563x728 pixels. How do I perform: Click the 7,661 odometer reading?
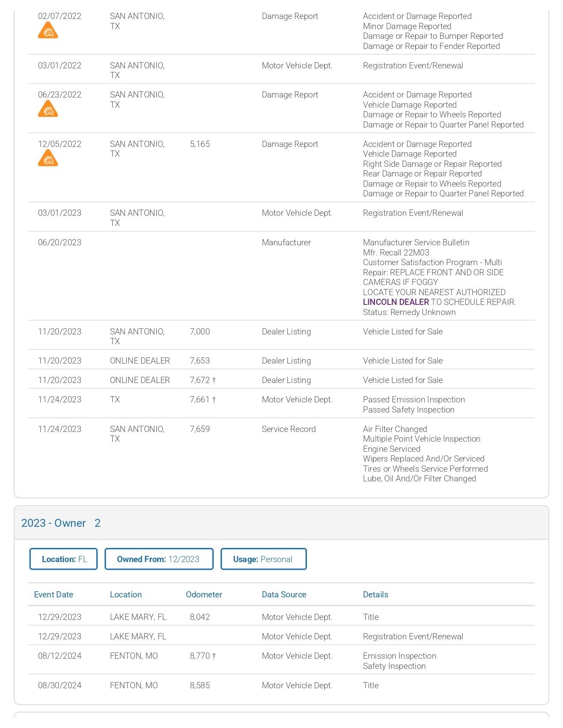[x=200, y=400]
